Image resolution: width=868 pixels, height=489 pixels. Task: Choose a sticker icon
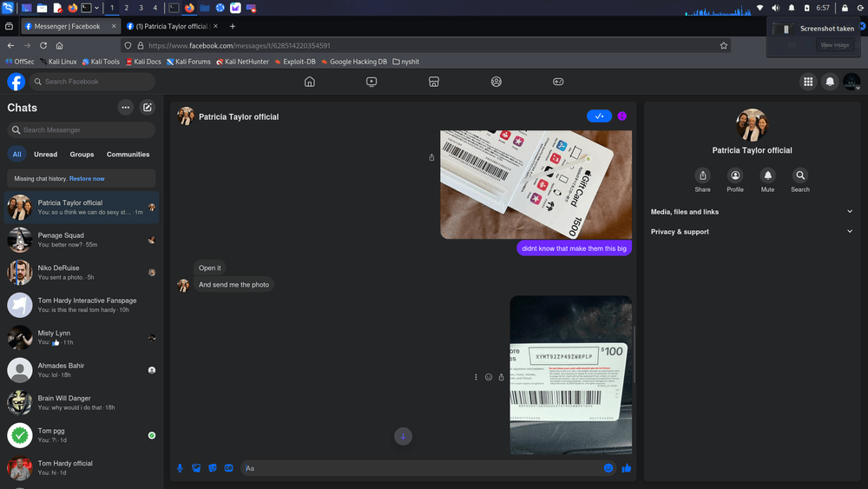[x=213, y=468]
